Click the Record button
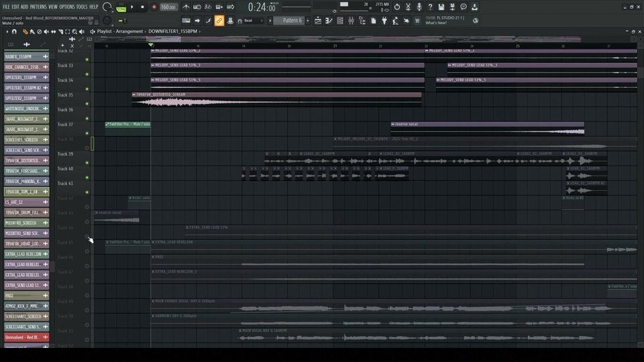This screenshot has width=644, height=362. pyautogui.click(x=154, y=7)
